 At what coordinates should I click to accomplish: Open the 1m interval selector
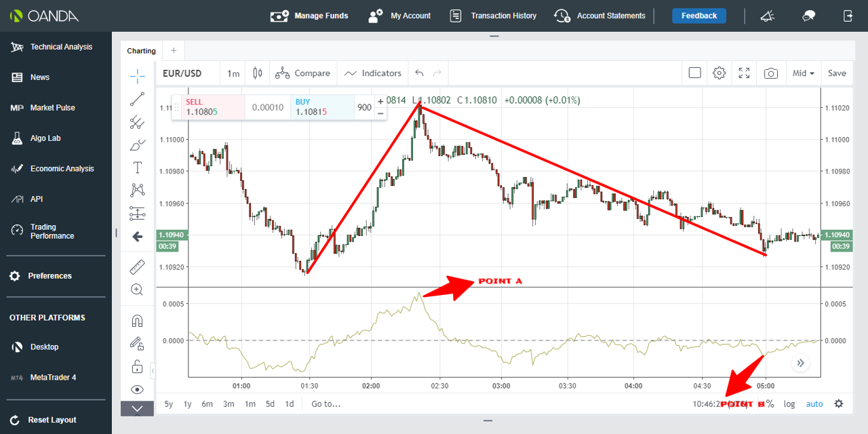(x=233, y=73)
